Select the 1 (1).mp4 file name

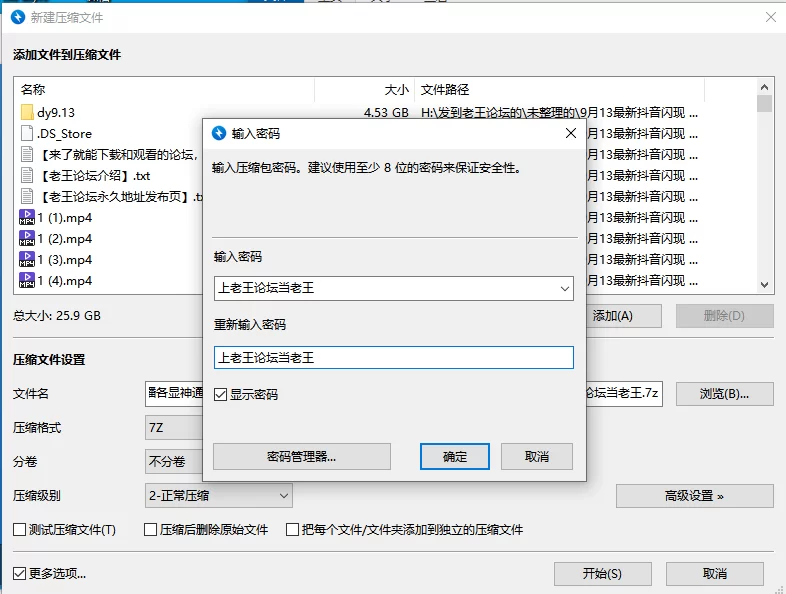pos(65,218)
